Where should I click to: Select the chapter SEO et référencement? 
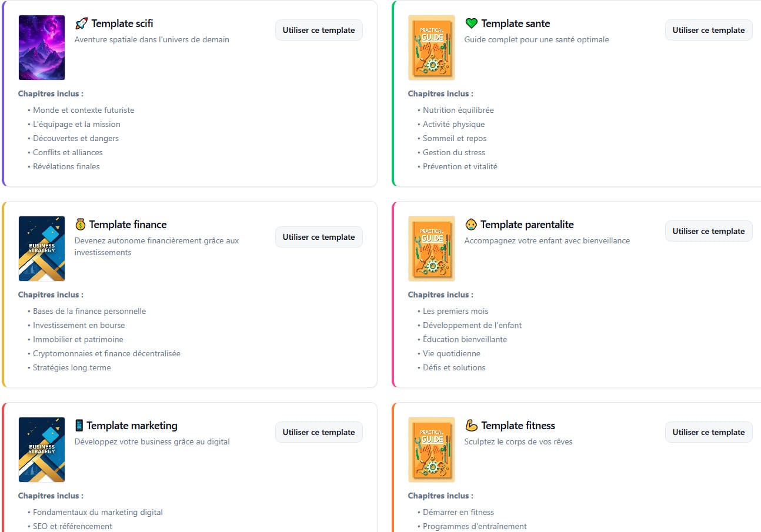point(74,526)
